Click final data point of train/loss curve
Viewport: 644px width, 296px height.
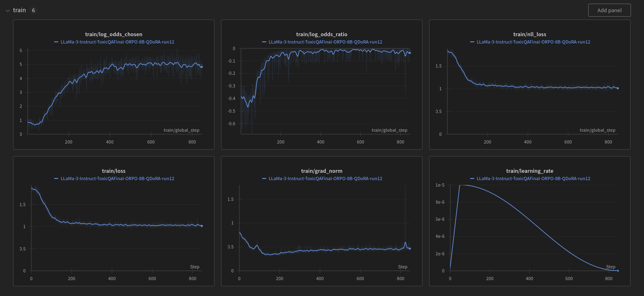[x=202, y=226]
